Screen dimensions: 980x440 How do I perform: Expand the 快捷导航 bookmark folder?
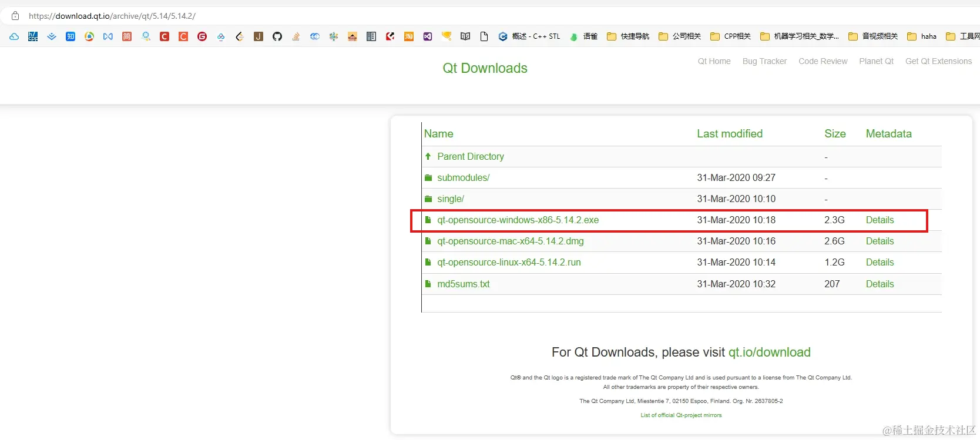click(x=628, y=36)
